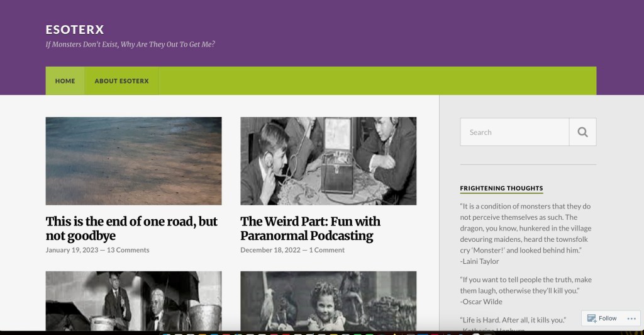Click the vintage radio listeners thumbnail
The image size is (644, 335).
[x=328, y=161]
